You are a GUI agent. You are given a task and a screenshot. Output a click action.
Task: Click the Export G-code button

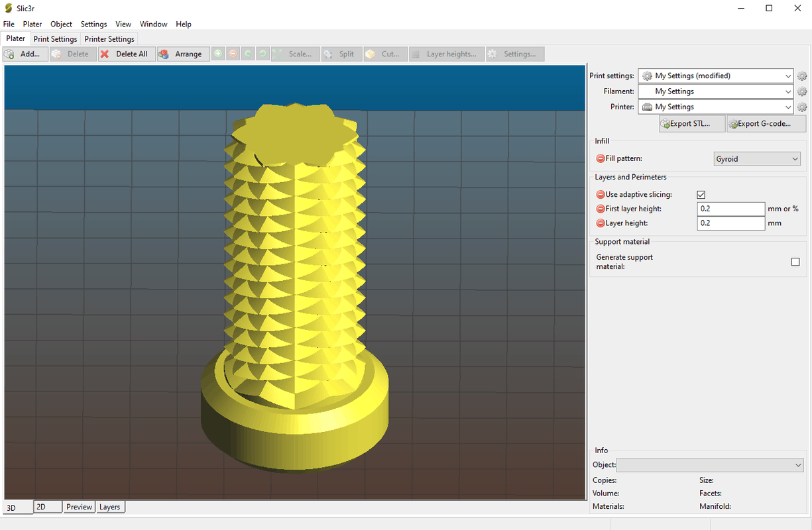[766, 124]
